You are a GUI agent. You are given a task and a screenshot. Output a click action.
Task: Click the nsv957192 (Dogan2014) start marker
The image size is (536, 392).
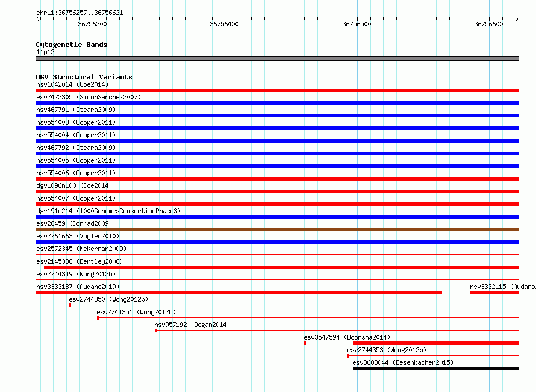[x=155, y=331]
